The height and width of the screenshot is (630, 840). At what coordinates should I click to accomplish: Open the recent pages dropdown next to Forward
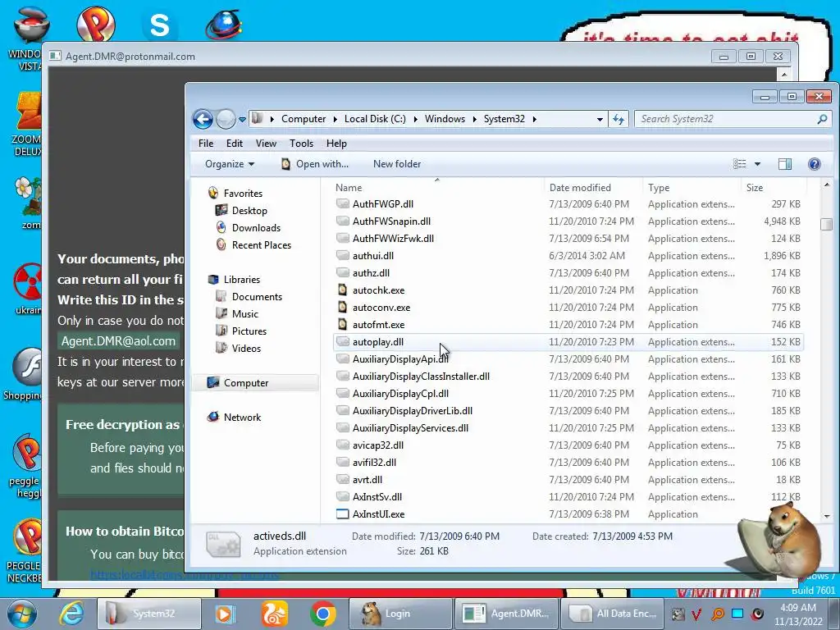(x=242, y=120)
